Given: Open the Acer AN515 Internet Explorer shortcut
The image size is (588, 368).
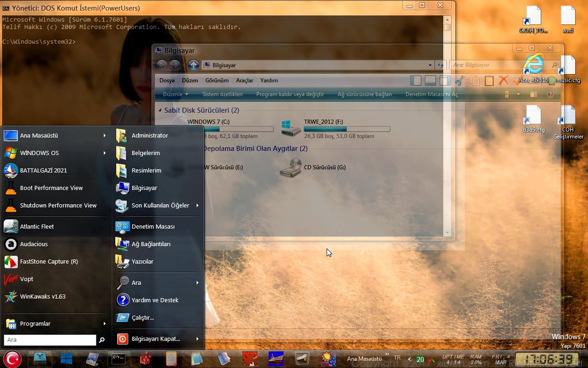Looking at the screenshot, I should (x=533, y=69).
